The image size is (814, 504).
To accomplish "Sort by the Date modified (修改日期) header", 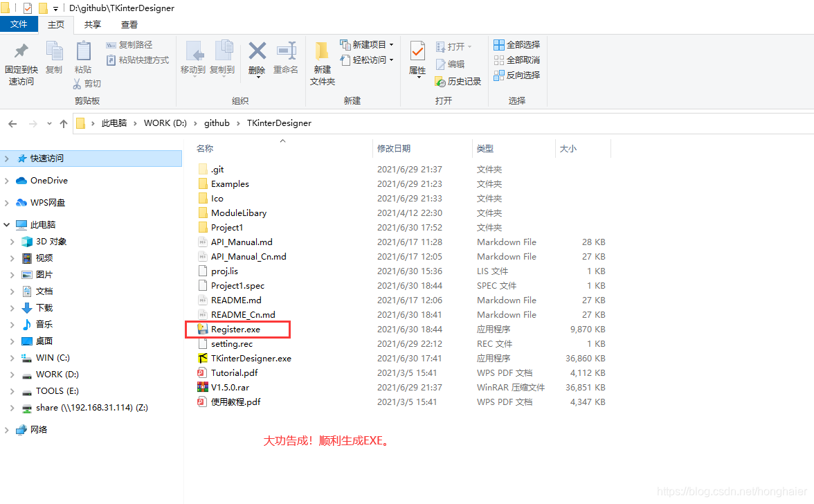I will pyautogui.click(x=394, y=148).
